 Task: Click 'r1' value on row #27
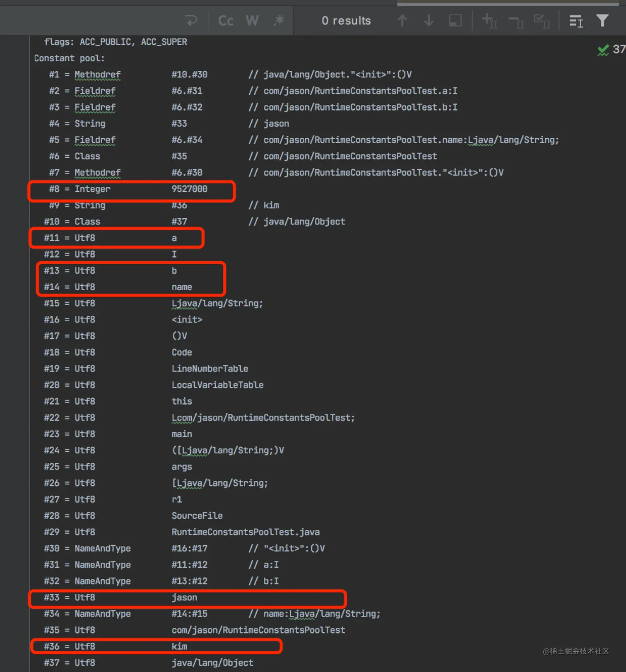pos(177,499)
